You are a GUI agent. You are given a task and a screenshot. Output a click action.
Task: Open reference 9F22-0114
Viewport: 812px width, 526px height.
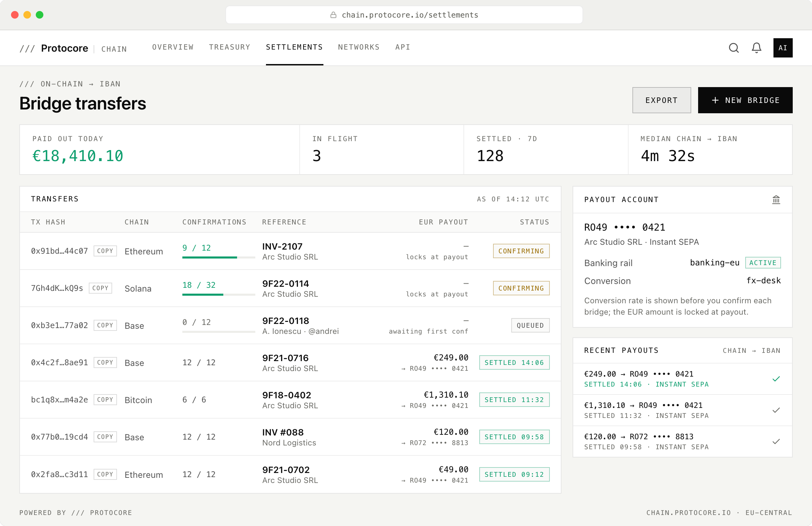coord(286,284)
